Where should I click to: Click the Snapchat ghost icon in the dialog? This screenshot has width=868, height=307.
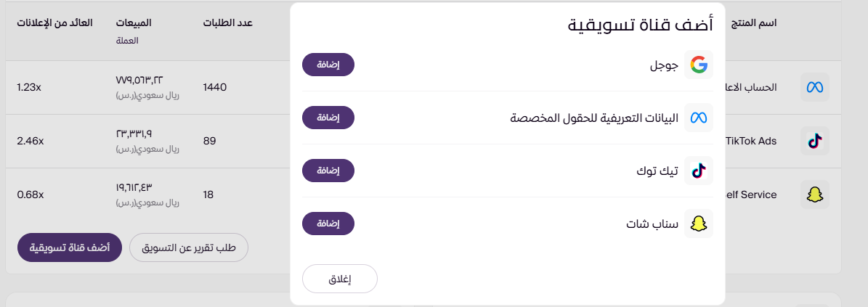pos(699,224)
